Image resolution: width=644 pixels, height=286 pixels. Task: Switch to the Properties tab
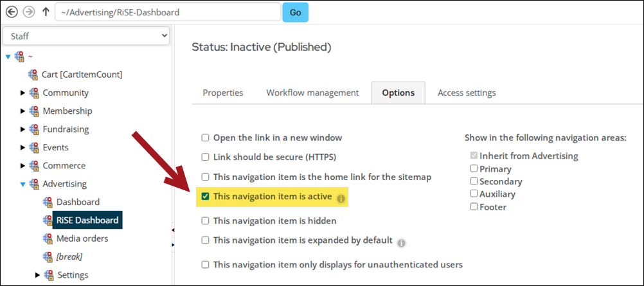(x=223, y=93)
